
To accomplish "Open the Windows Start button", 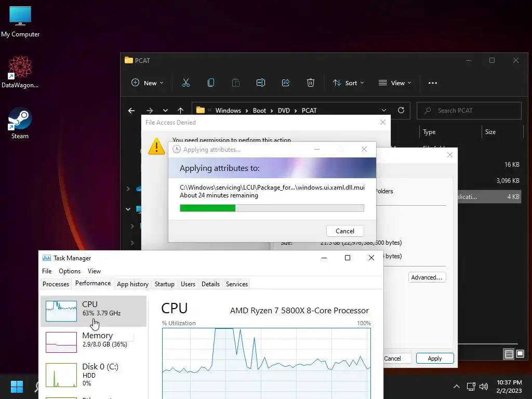I will 17,387.
